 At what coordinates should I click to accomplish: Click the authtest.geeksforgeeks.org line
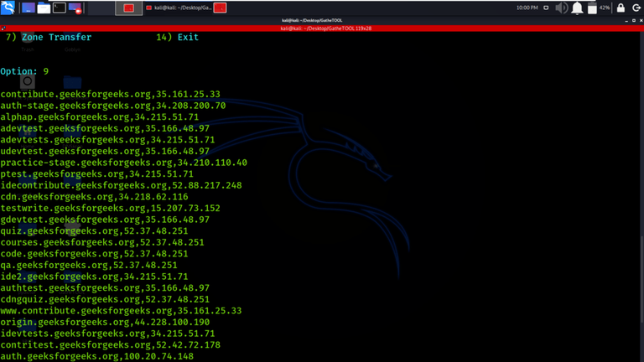(105, 287)
